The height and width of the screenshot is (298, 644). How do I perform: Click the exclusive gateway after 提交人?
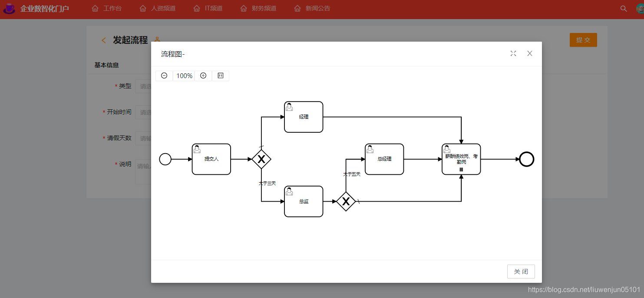coord(261,159)
